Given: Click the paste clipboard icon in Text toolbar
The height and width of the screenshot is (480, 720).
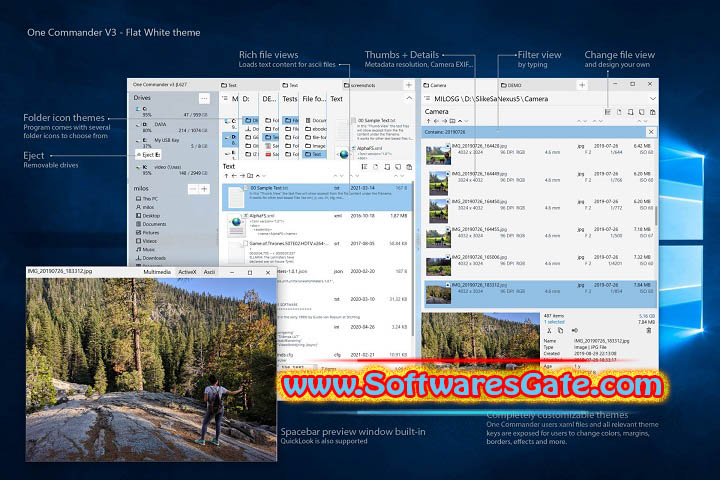Looking at the screenshot, I should point(409,167).
